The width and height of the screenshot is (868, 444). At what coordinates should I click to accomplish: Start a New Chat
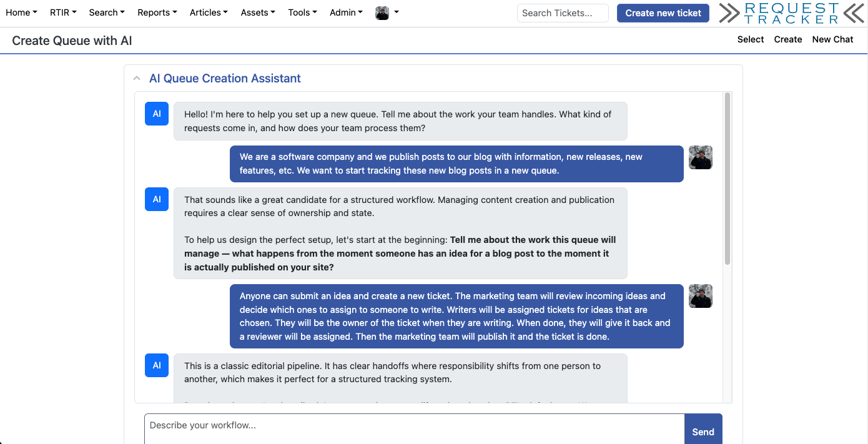pos(832,39)
